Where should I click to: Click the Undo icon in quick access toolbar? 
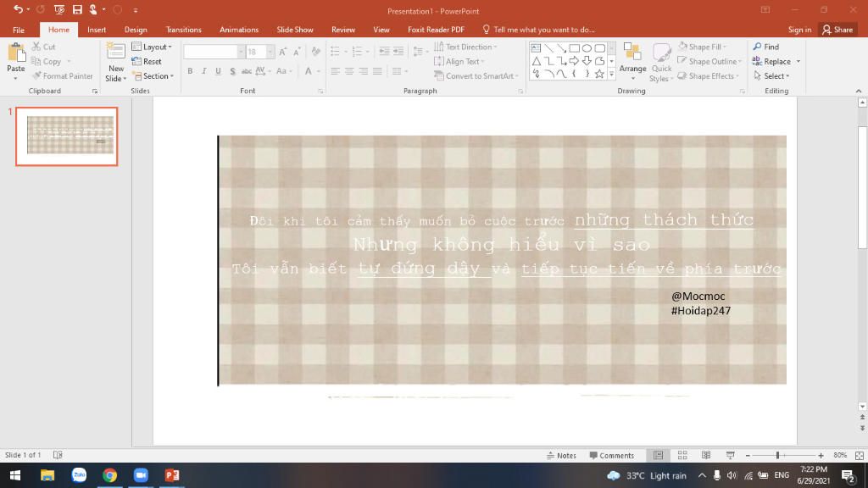(x=18, y=9)
